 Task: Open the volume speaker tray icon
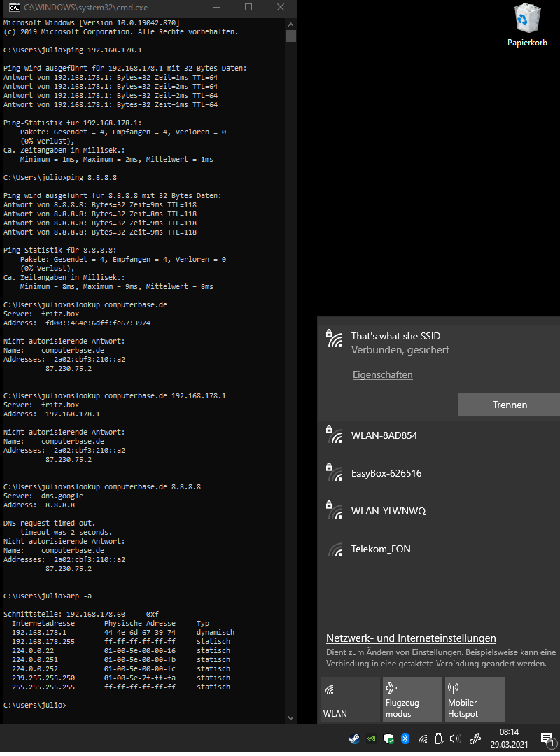tap(455, 738)
